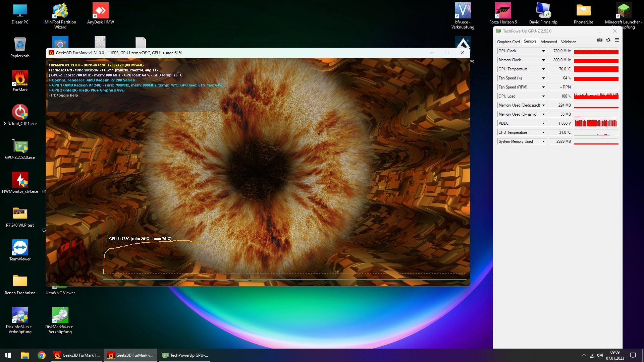Switch to the Graphics Card tab
Image resolution: width=644 pixels, height=362 pixels.
(x=508, y=42)
